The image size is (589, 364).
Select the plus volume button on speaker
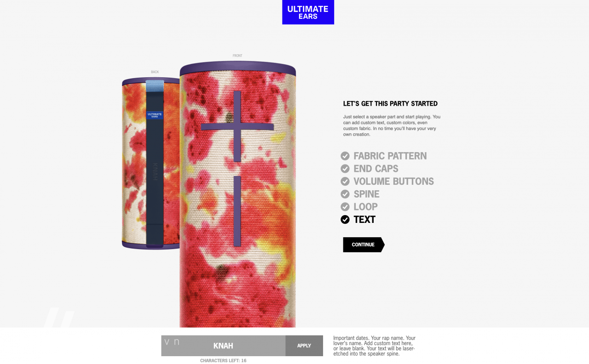tap(237, 126)
